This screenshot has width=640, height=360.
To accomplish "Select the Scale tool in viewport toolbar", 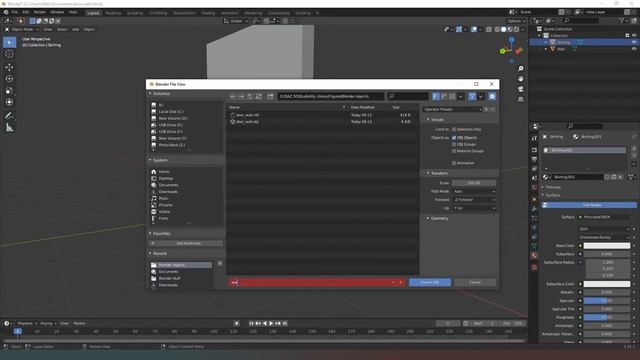I will (9, 91).
